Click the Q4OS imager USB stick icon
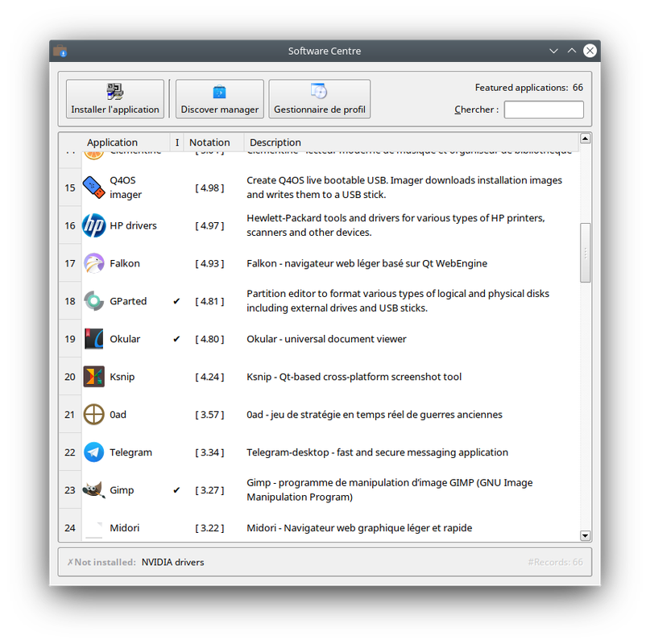 point(93,188)
